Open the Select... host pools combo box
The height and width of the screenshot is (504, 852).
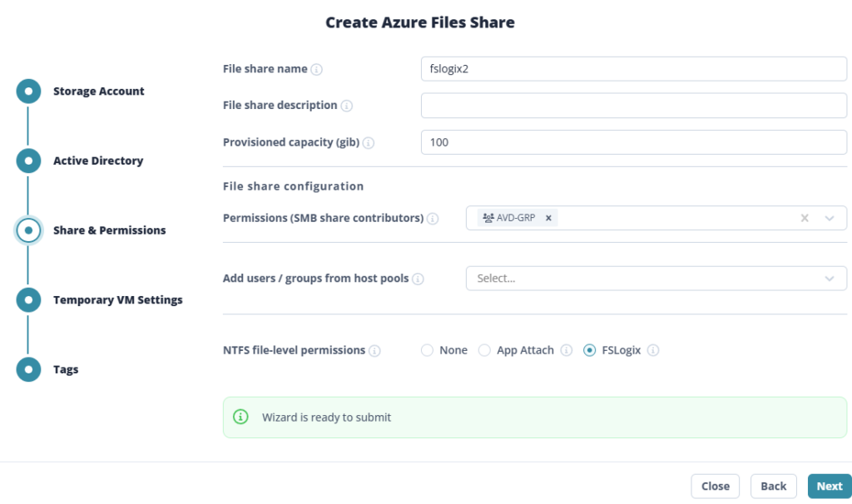click(656, 278)
